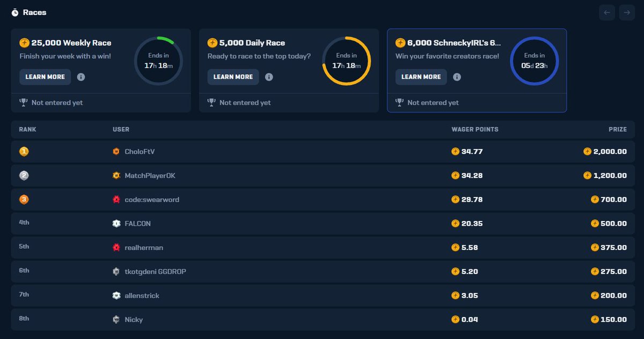Open the info tooltip for the Daily Race
The height and width of the screenshot is (339, 644).
(x=269, y=77)
